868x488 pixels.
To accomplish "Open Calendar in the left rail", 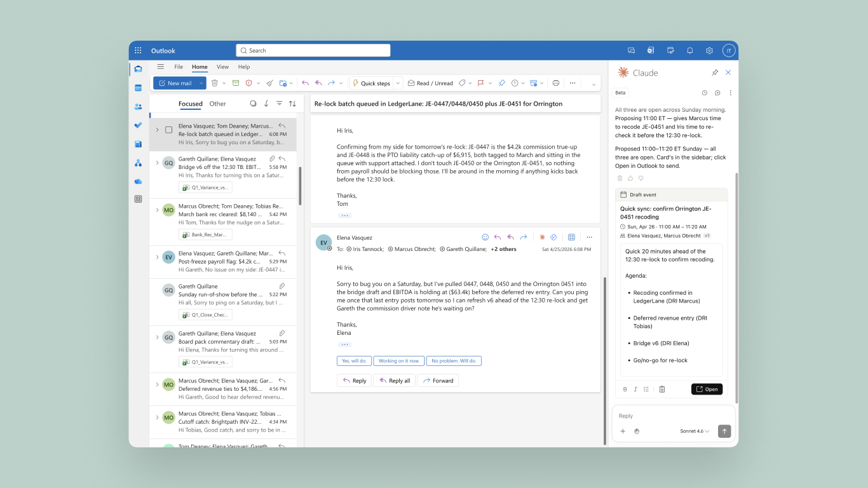I will click(x=138, y=88).
